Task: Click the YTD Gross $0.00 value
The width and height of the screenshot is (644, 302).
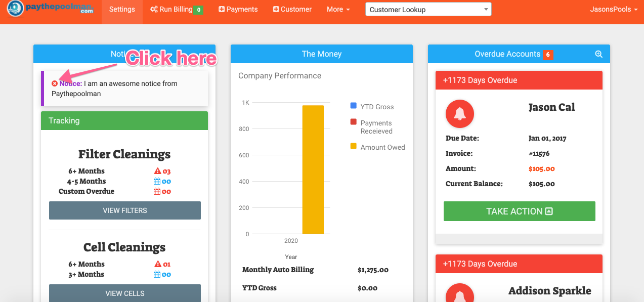Action: pyautogui.click(x=367, y=288)
